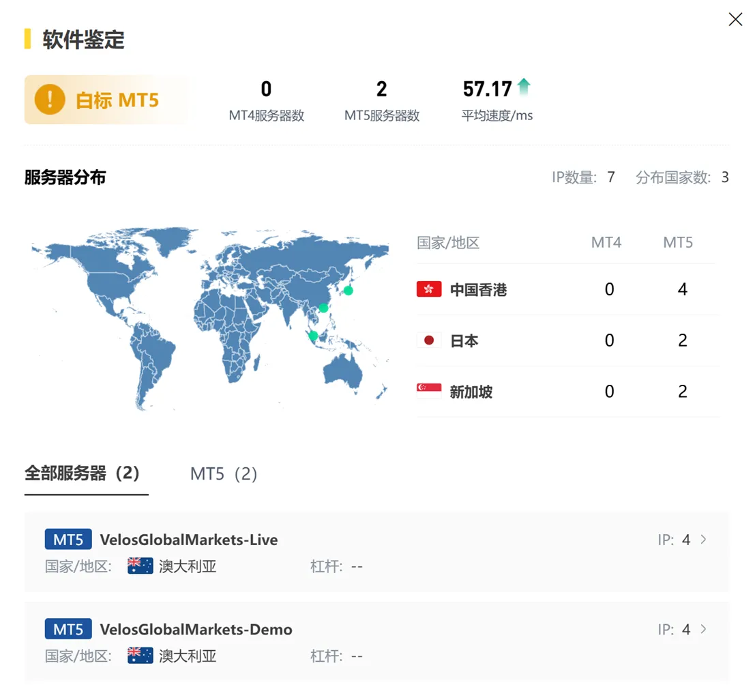The height and width of the screenshot is (700, 755).
Task: Click the green server dot over Japan
Action: tap(348, 291)
